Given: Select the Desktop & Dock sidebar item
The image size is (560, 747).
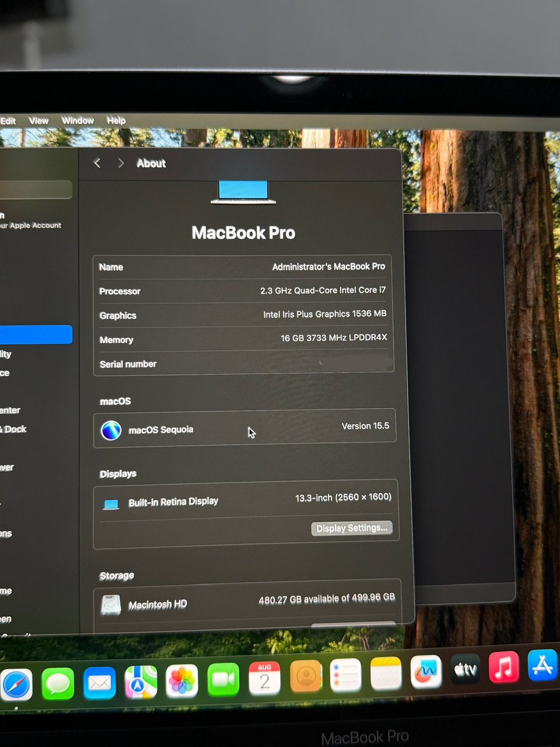Looking at the screenshot, I should point(14,430).
